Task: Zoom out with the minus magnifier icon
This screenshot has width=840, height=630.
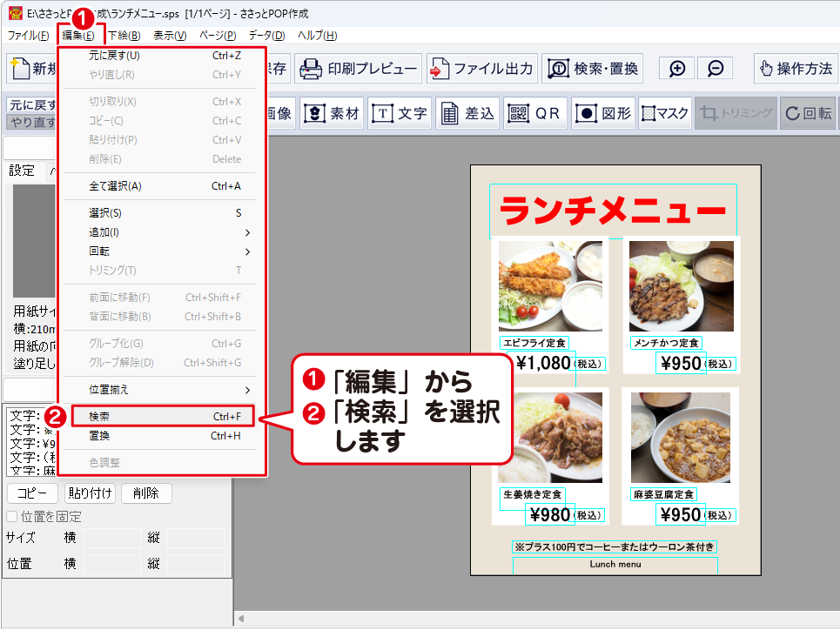Action: (714, 69)
